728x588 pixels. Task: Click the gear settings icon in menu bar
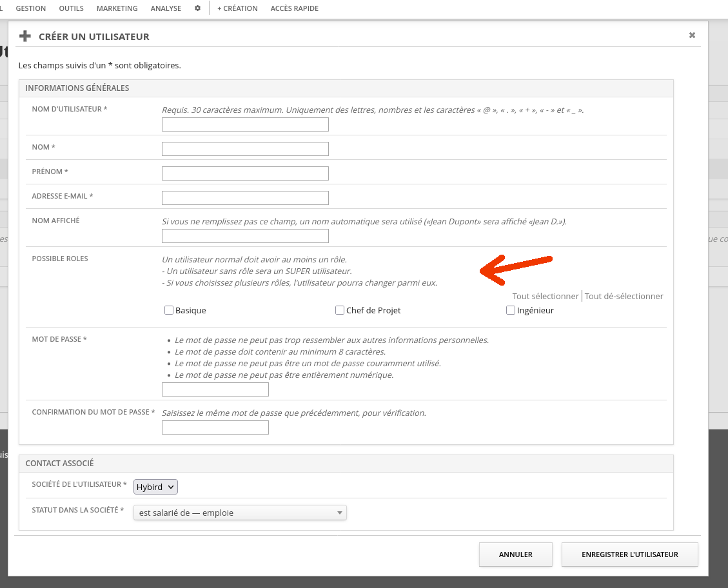coord(197,8)
